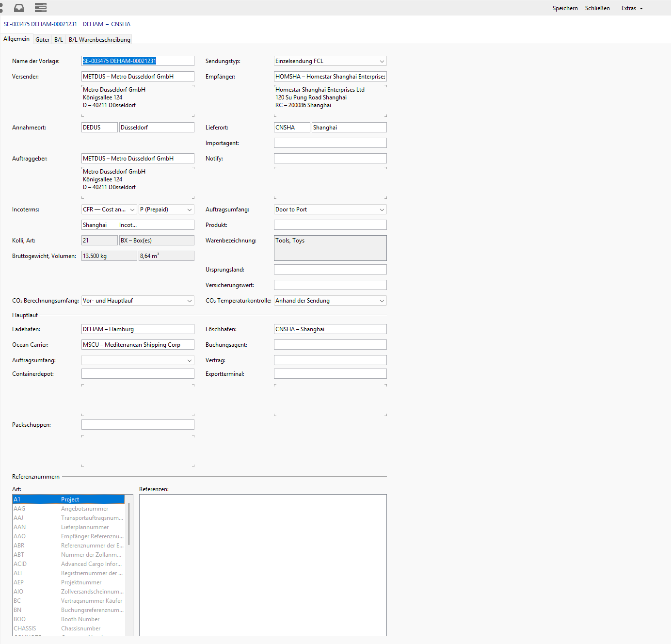Select AAG Angebotsnummer in reference list
Viewport: 671px width, 644px height.
click(x=68, y=509)
